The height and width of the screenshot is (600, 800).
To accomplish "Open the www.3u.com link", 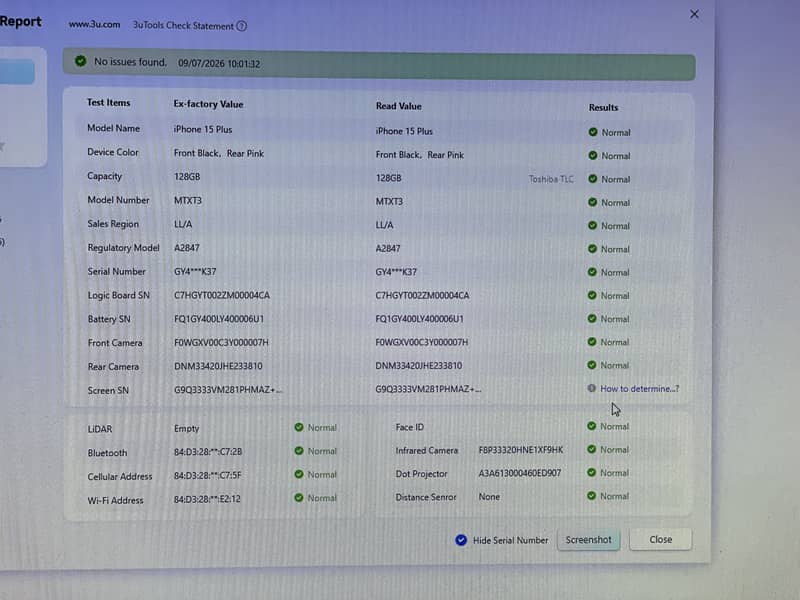I will [x=94, y=24].
